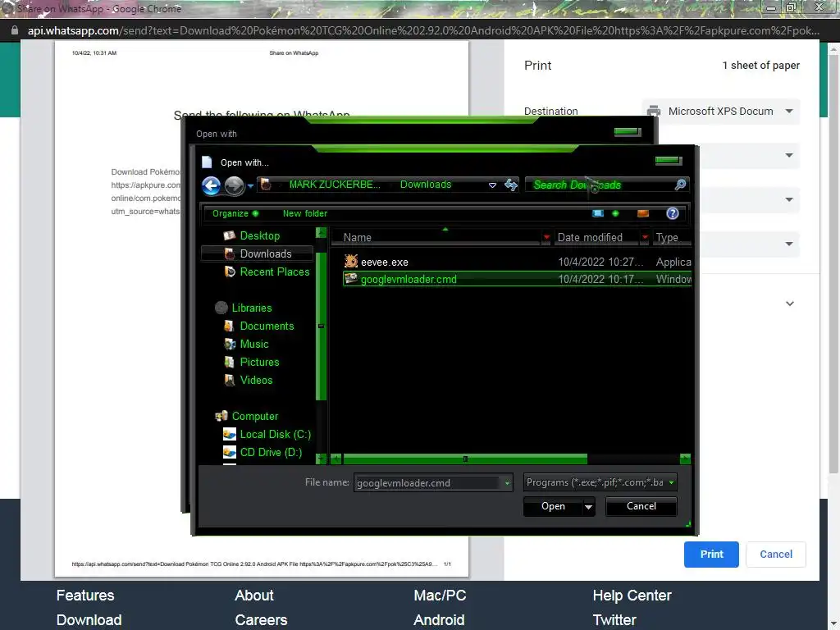This screenshot has height=630, width=840.
Task: Select Libraries in the navigation pane
Action: tap(251, 308)
